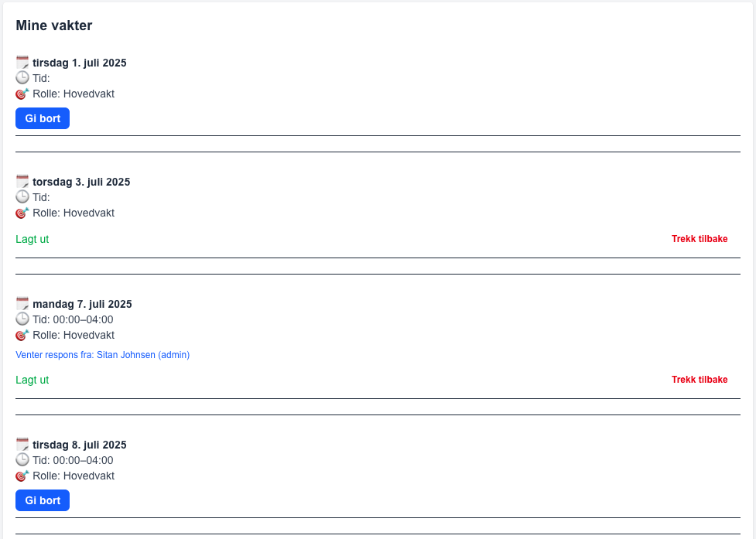Screen dimensions: 756x539
Task: Click calendar icon beside tirsdag 8. juli
Action: click(22, 445)
